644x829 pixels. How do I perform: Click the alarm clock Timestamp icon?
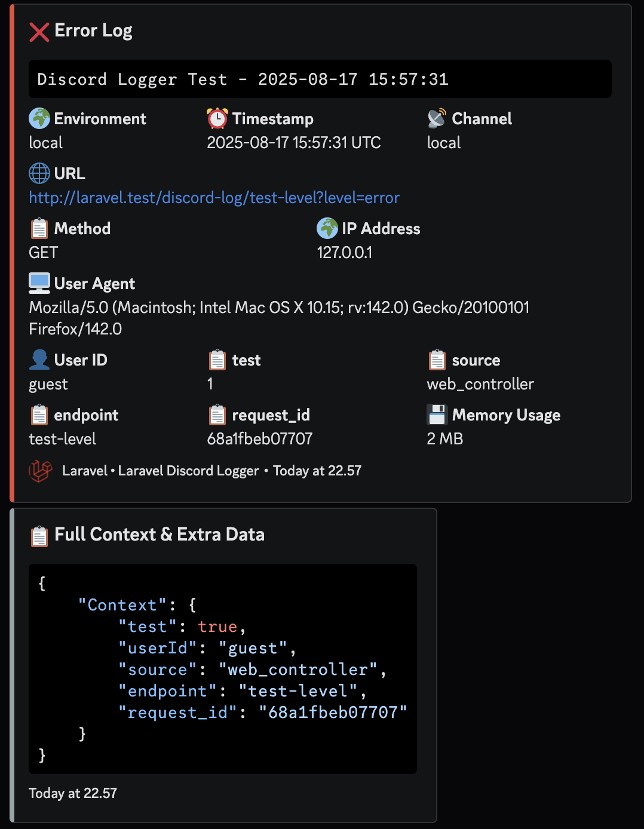[217, 119]
